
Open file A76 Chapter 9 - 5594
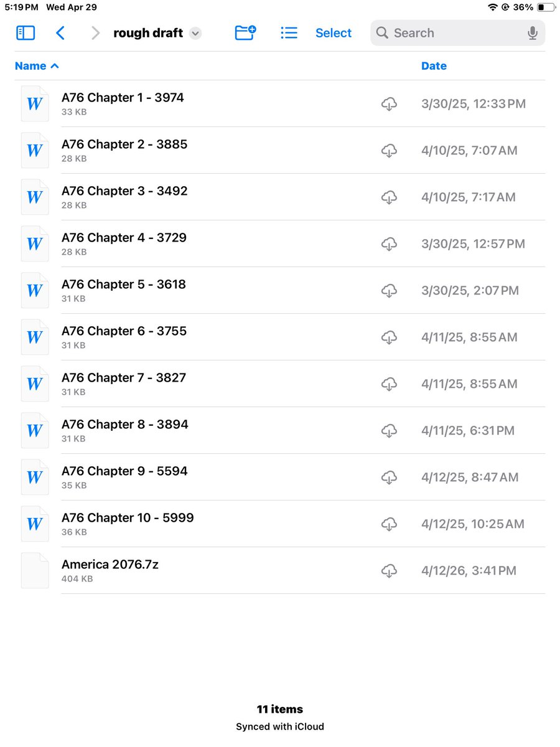click(x=124, y=471)
